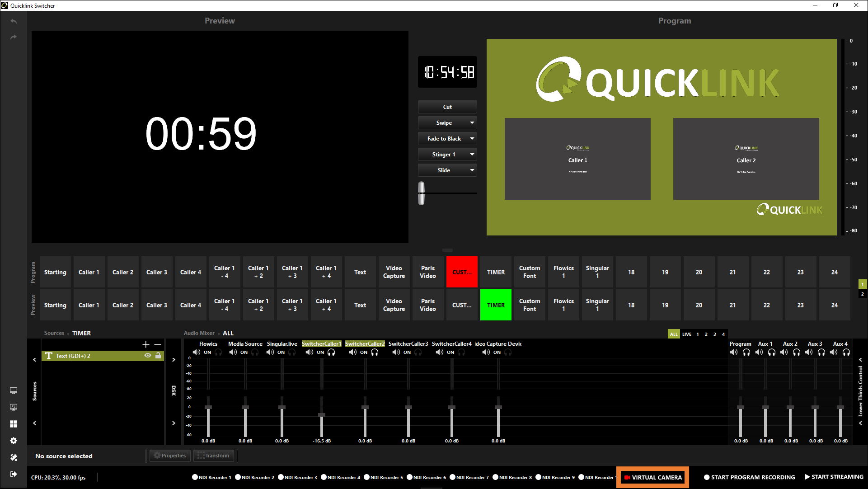Click the SwitcherCaller4 headphones icon

coord(461,352)
